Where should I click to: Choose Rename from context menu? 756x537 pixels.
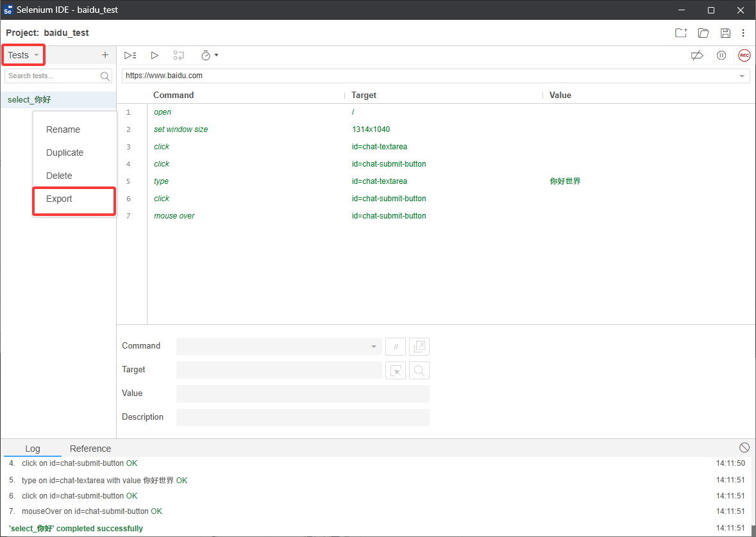[x=63, y=129]
